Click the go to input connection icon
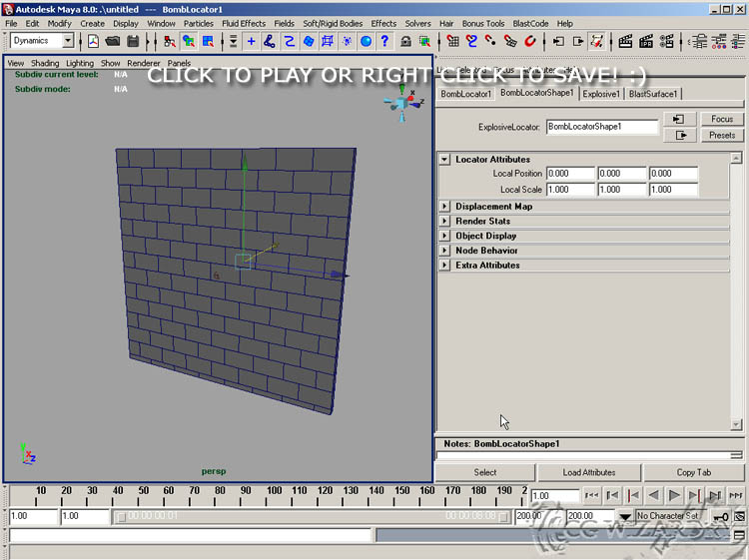Screen dimensions: 749x560 [x=679, y=119]
